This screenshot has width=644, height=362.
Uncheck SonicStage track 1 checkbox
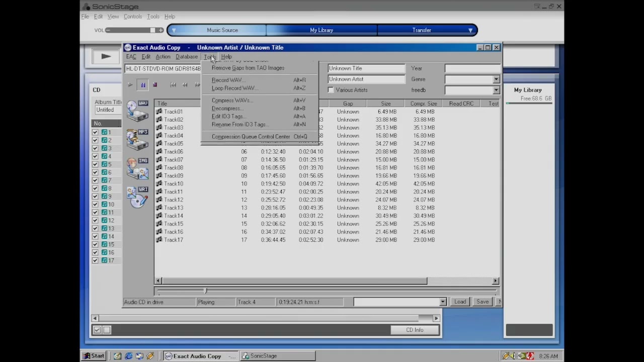click(95, 132)
